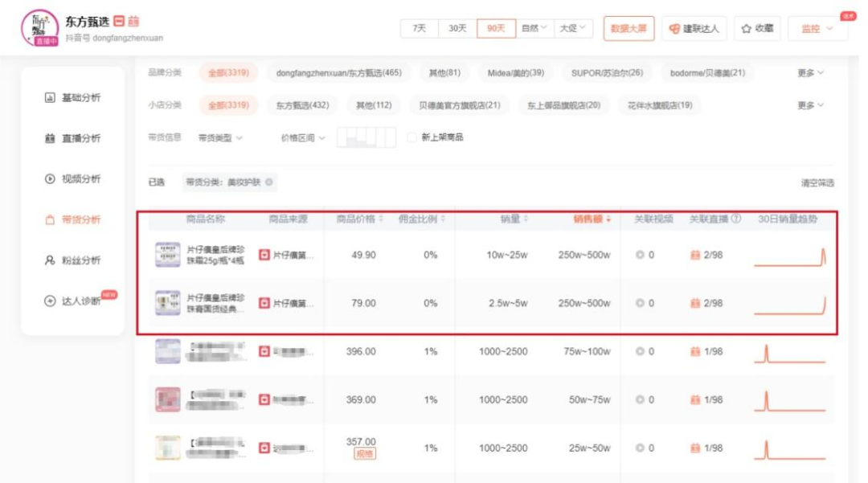Click the source icon in the 49.90 row
This screenshot has height=483, width=868.
pos(264,255)
